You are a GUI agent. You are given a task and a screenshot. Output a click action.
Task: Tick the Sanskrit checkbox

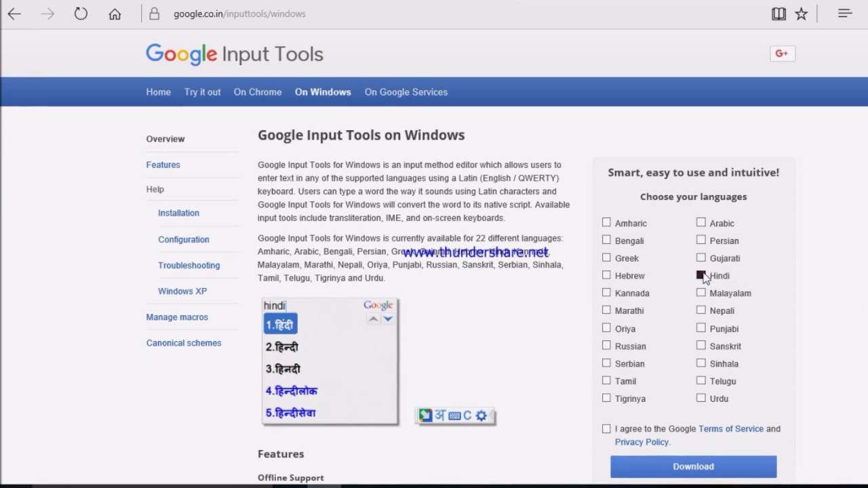(x=701, y=346)
